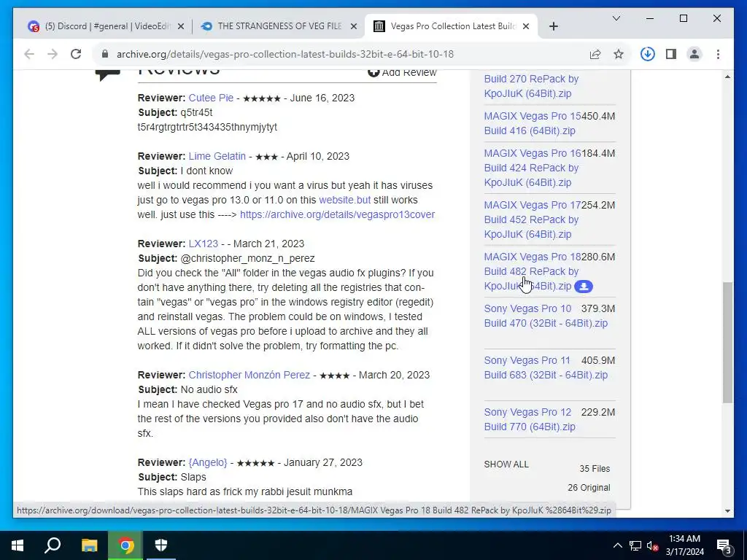This screenshot has height=560, width=747.
Task: Open reviewer Lime Gelatin's profile
Action: click(217, 156)
